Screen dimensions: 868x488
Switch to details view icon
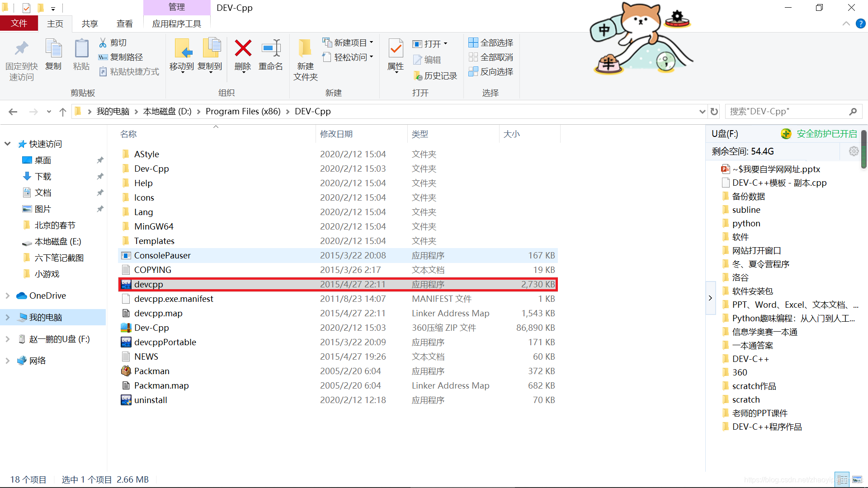tap(842, 479)
